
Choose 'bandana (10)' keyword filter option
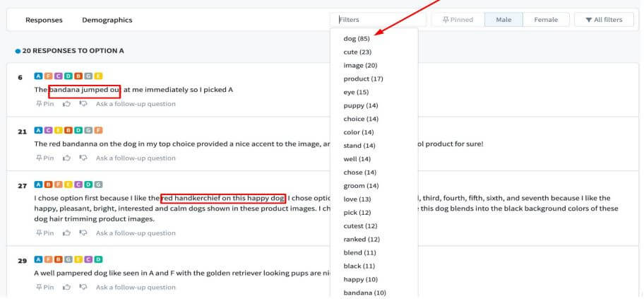coord(364,293)
